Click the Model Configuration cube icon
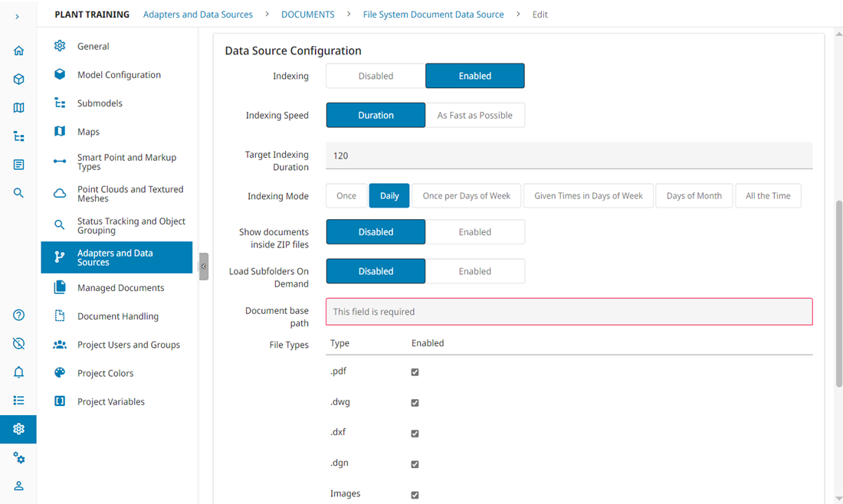The image size is (843, 504). click(60, 74)
